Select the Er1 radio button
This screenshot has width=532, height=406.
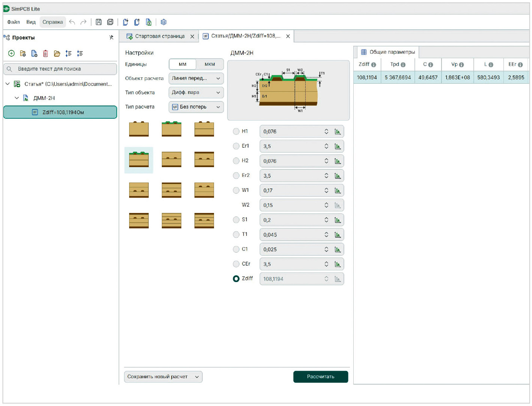pyautogui.click(x=236, y=146)
